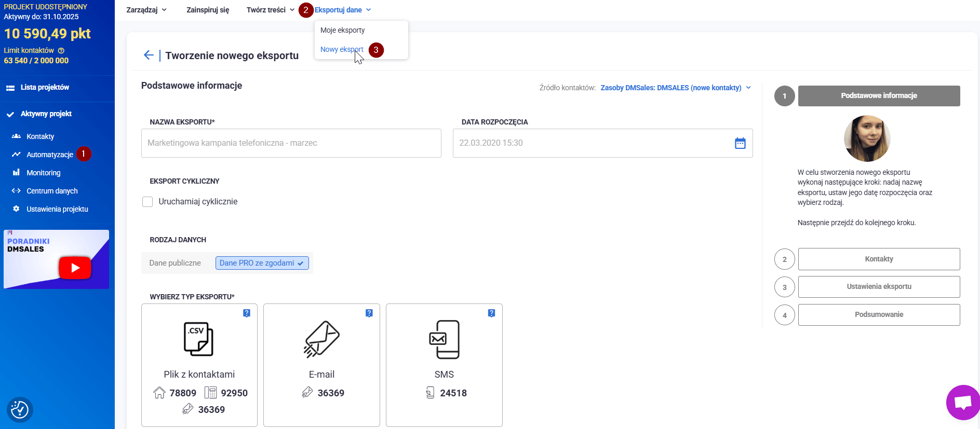The image size is (980, 429).
Task: Open the calendar date picker icon
Action: [740, 143]
